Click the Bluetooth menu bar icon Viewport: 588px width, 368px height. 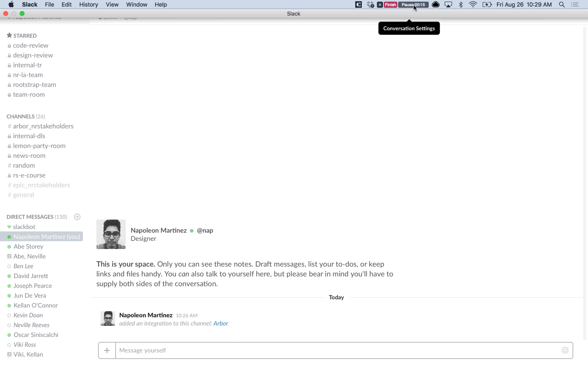(461, 4)
